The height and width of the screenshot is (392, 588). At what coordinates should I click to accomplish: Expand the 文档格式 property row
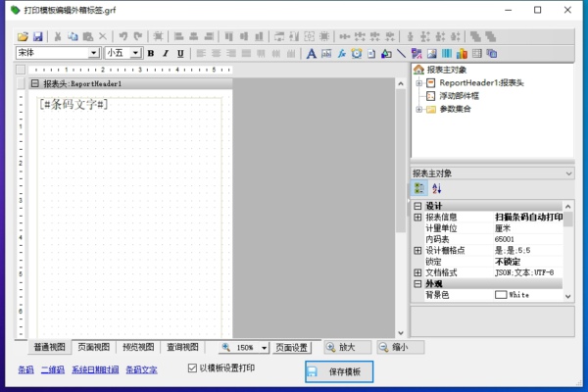417,272
